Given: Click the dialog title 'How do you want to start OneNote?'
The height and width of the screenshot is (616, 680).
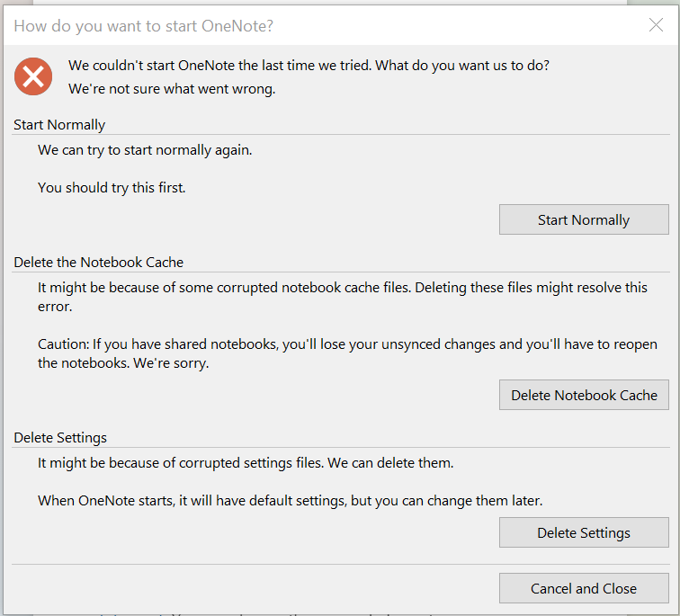Looking at the screenshot, I should (144, 26).
